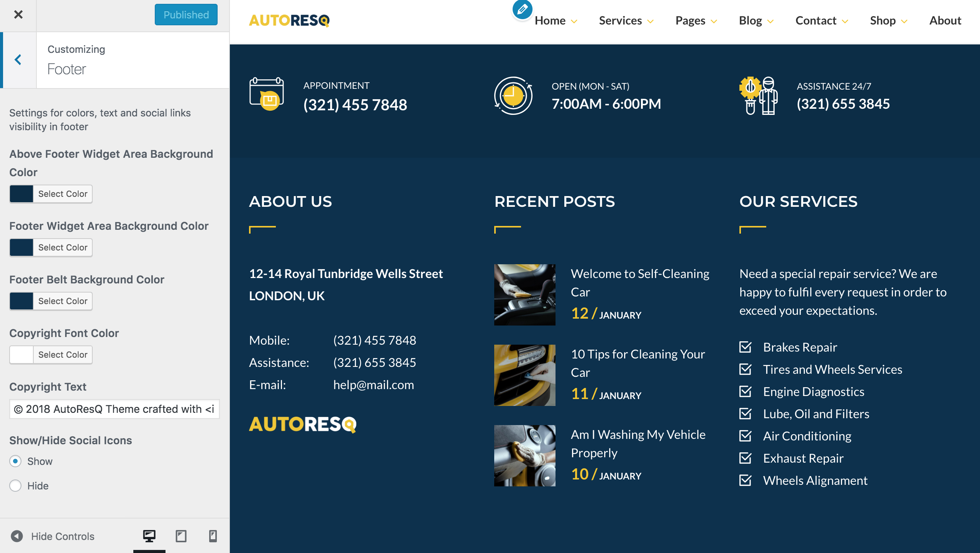This screenshot has width=980, height=553.
Task: Click the Hide Controls collapse arrow icon
Action: point(17,536)
